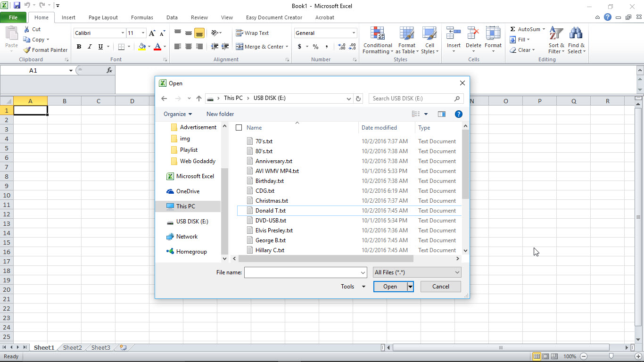This screenshot has width=644, height=362.
Task: Click the New folder button
Action: click(220, 114)
